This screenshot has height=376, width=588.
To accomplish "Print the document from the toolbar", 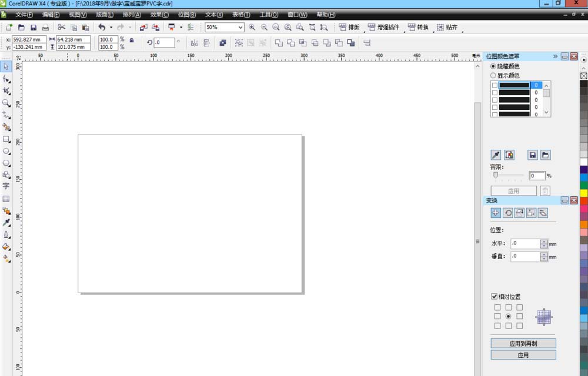I will 45,28.
